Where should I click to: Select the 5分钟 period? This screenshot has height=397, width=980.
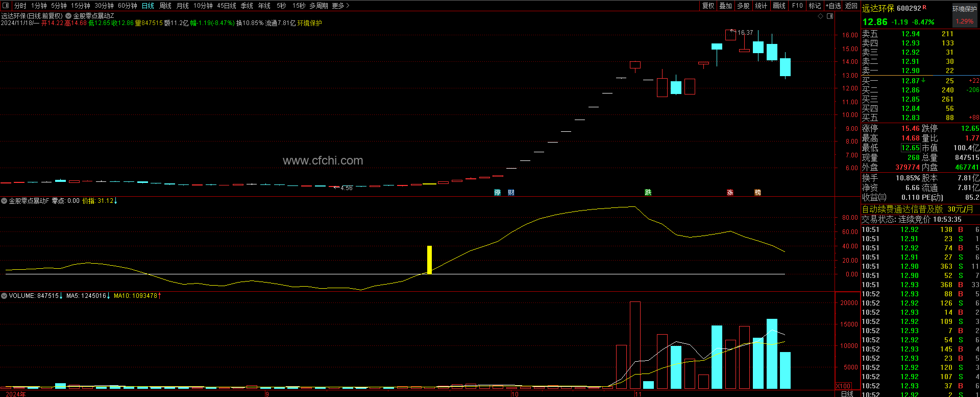(59, 6)
